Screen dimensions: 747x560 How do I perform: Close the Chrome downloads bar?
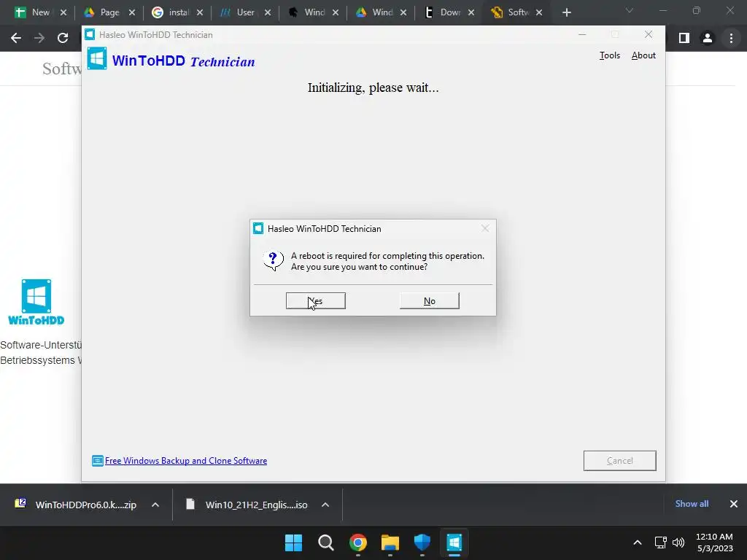(x=734, y=504)
